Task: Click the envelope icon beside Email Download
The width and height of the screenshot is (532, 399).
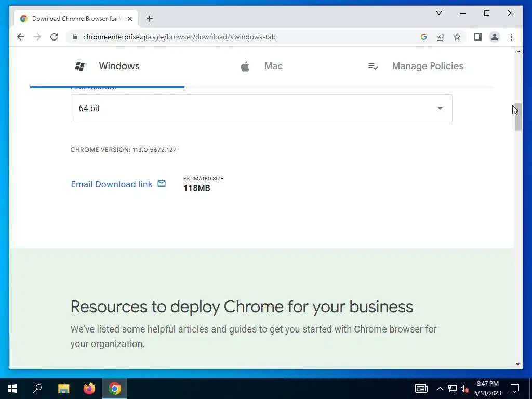Action: (162, 183)
